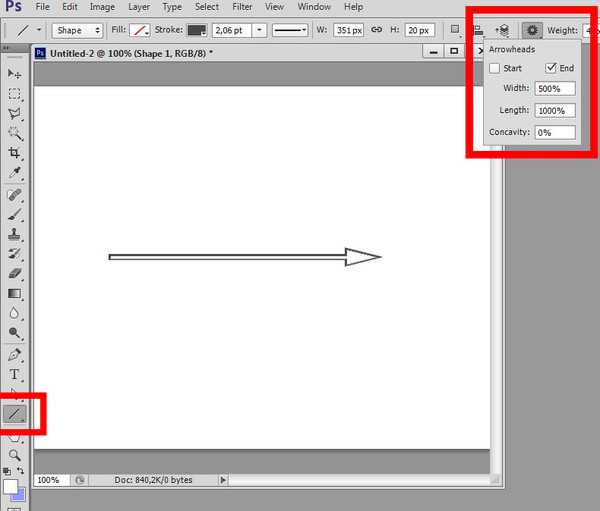Click the background color swatch
The width and height of the screenshot is (600, 511).
pos(20,496)
